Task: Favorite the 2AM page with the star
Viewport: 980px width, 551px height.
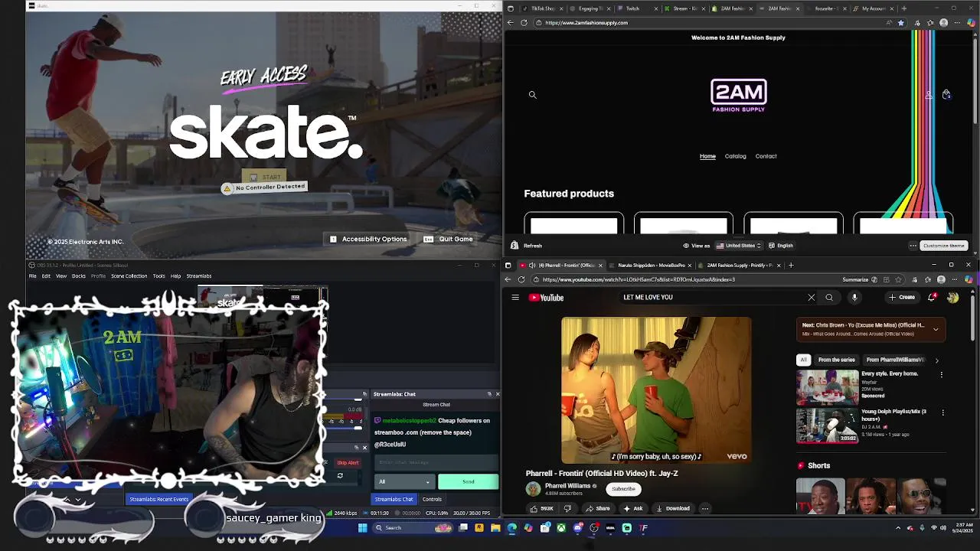Action: [900, 23]
